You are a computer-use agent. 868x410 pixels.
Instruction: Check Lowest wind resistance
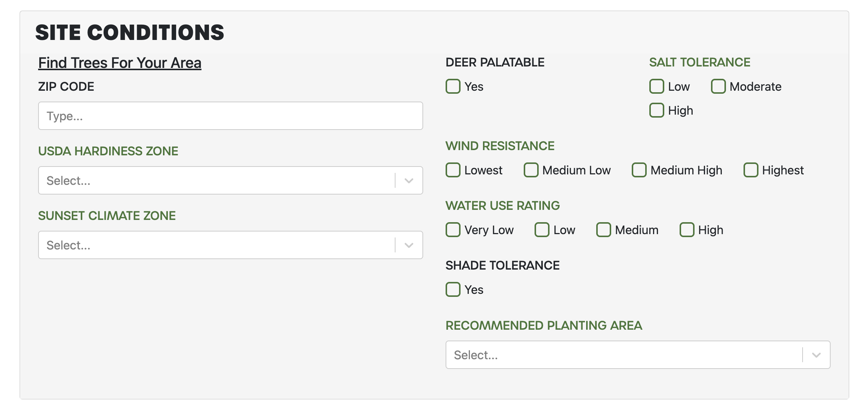point(453,170)
